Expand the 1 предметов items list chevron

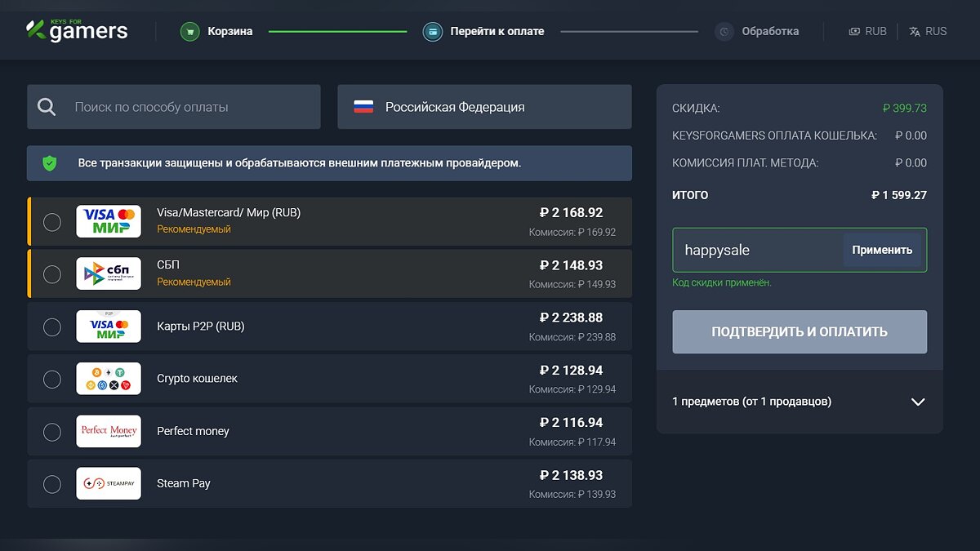point(918,402)
